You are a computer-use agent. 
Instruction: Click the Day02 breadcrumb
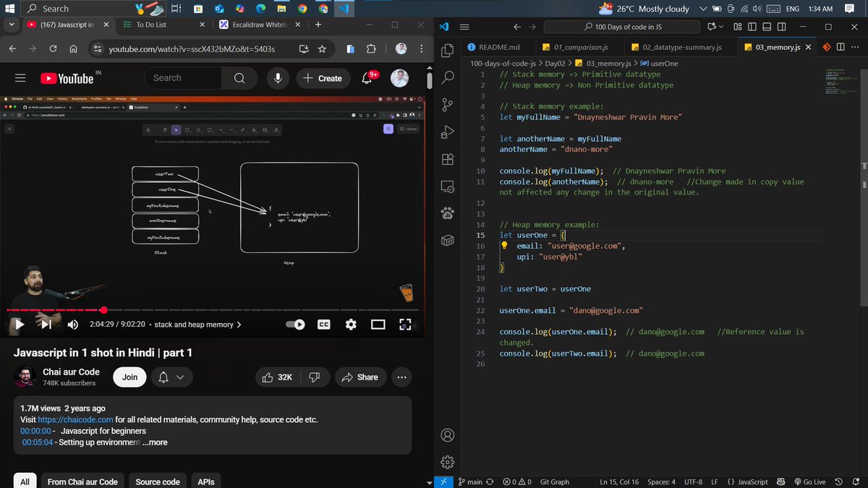(x=556, y=64)
